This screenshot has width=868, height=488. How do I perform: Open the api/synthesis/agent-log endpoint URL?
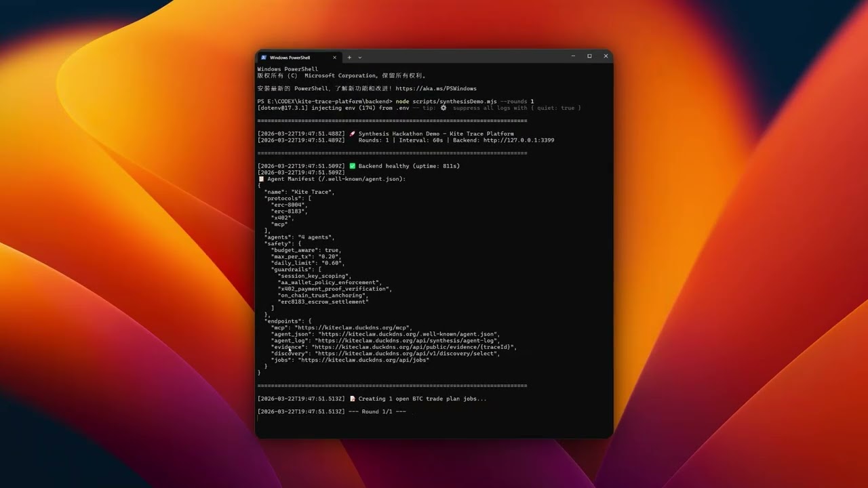[407, 340]
